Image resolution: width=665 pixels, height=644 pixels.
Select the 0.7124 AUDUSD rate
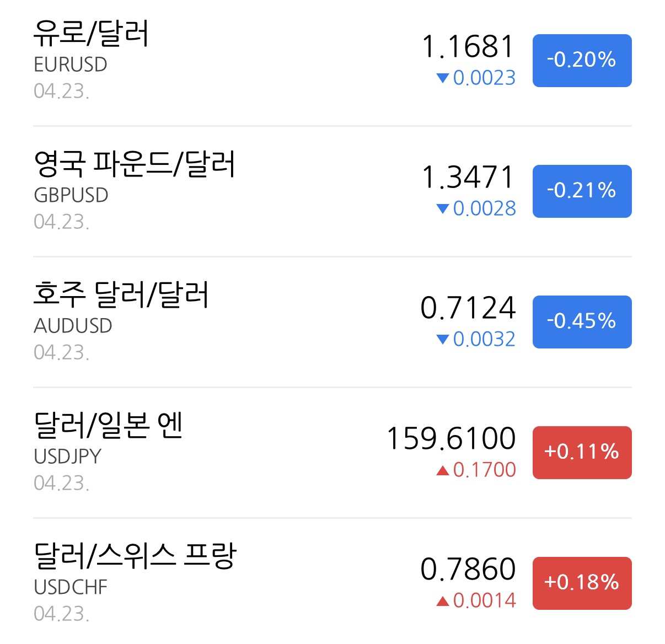coord(468,308)
